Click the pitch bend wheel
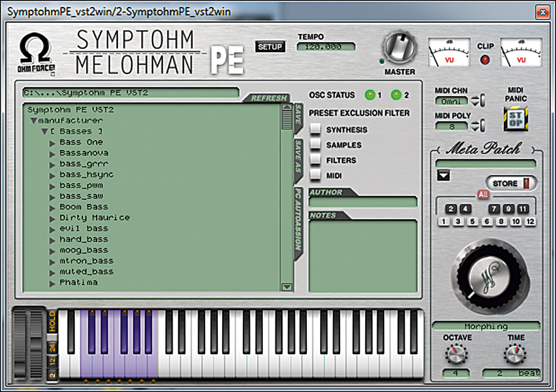This screenshot has width=556, height=392. pos(20,345)
